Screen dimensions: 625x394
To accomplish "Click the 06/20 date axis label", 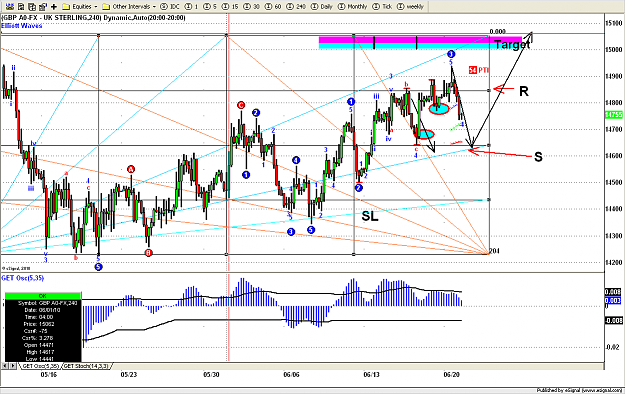I will tap(452, 374).
